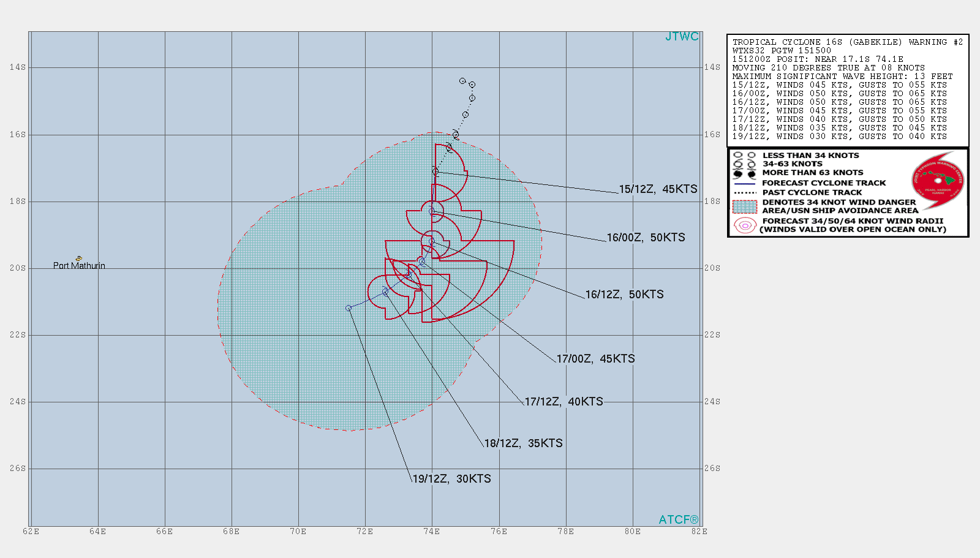The width and height of the screenshot is (980, 558).
Task: Click the 62E longitude axis label
Action: pos(31,532)
